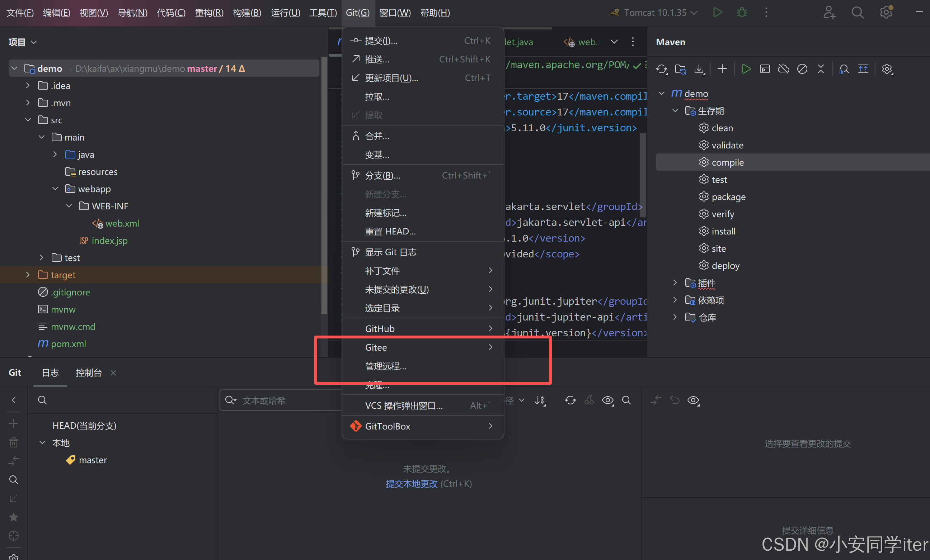Click the Search Everywhere magnifier icon
This screenshot has height=560, width=930.
(857, 13)
